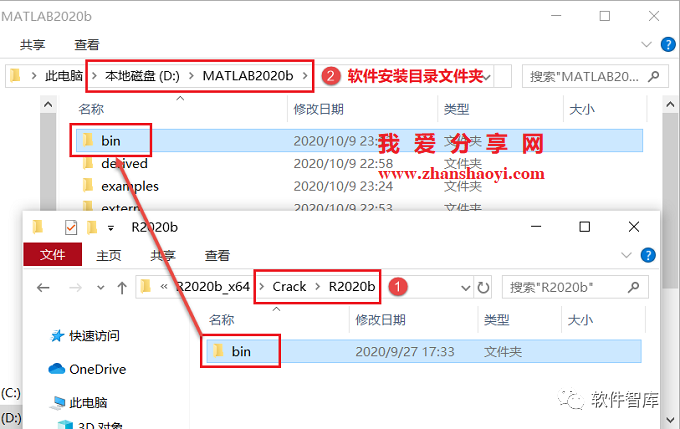The width and height of the screenshot is (680, 429).
Task: Open the 共享 tab in R2020b window
Action: pyautogui.click(x=163, y=255)
